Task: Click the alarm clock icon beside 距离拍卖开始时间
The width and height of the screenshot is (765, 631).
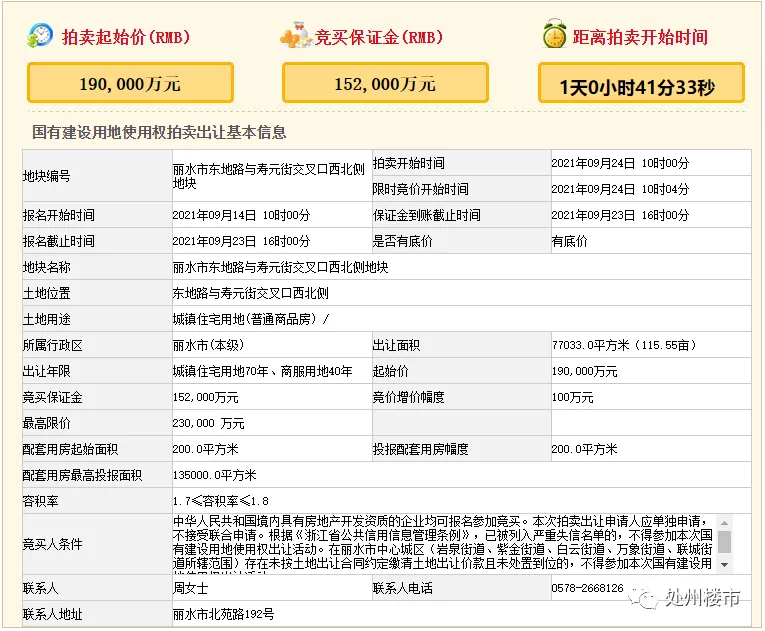Action: point(553,36)
